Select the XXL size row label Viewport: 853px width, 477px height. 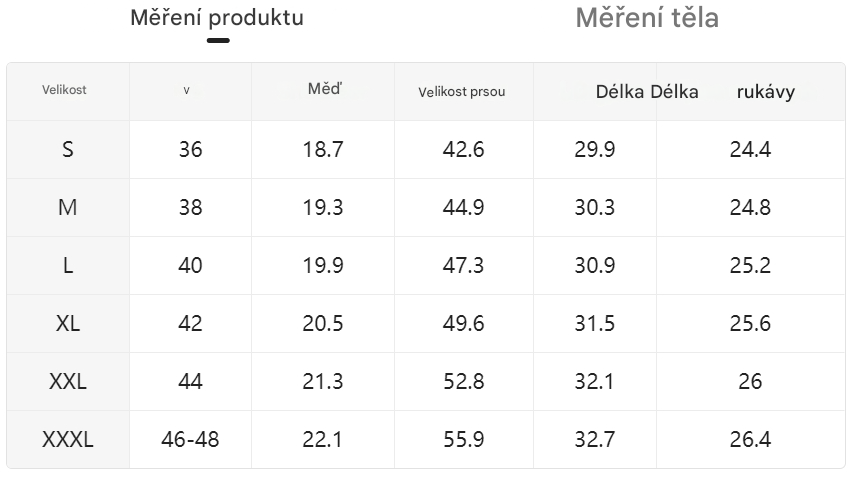point(67,382)
